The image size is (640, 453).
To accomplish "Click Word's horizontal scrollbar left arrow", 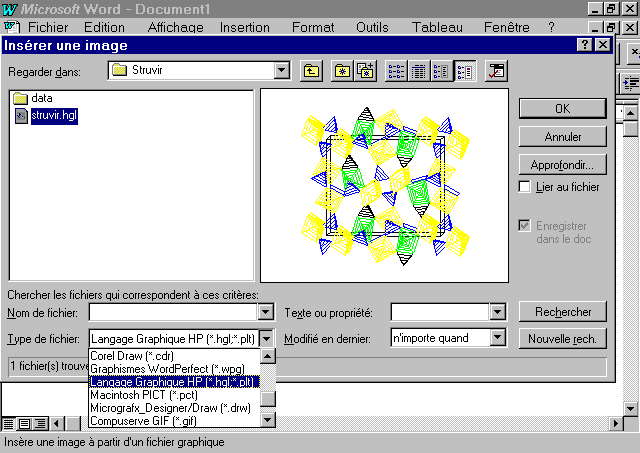I will (57, 424).
